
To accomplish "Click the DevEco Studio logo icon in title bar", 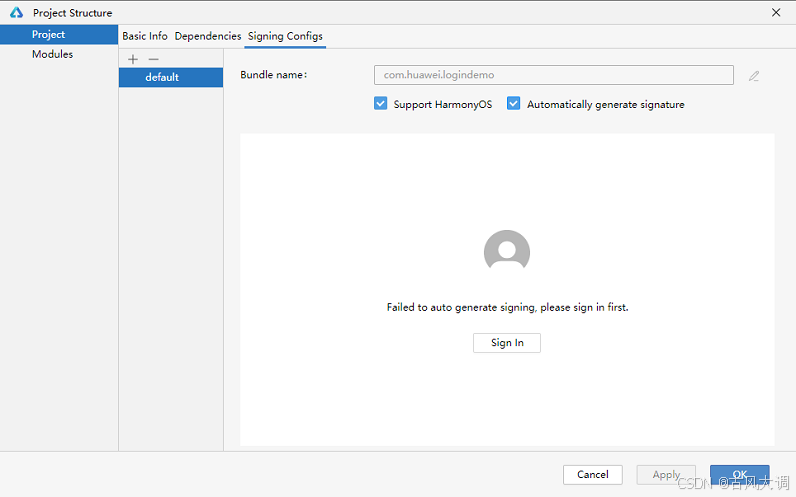I will tap(16, 12).
